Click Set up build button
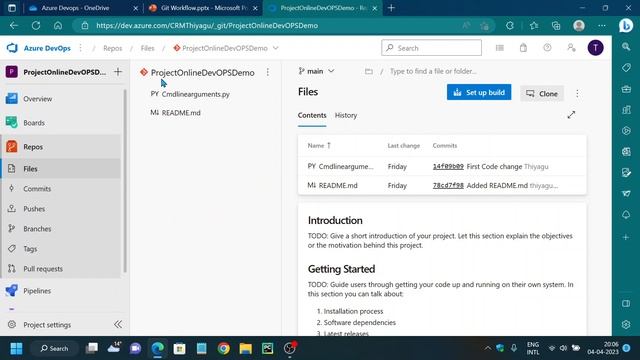Screen dimensions: 640x360 (x=479, y=92)
